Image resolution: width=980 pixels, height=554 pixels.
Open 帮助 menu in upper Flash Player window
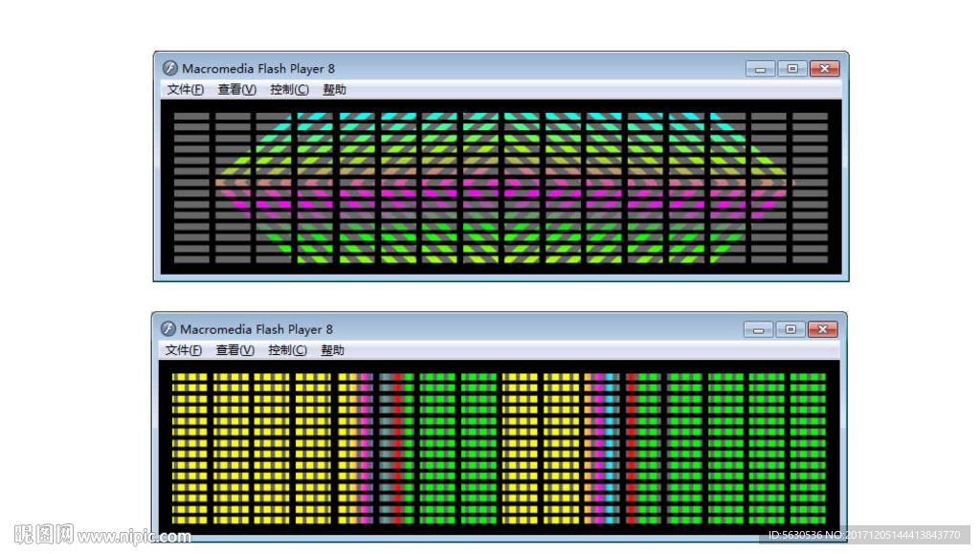334,89
